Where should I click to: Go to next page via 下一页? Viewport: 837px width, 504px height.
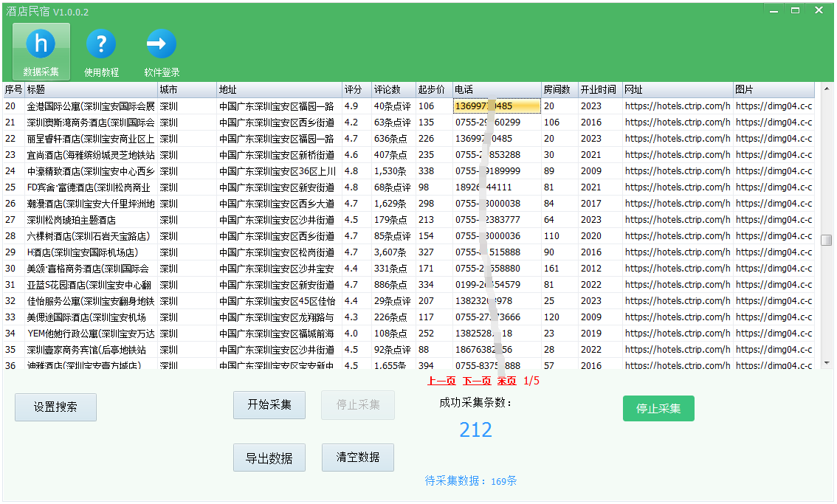point(477,381)
